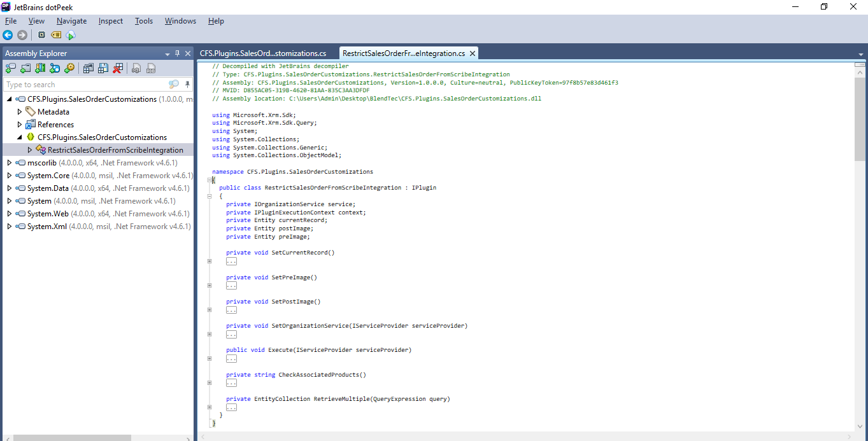Toggle auto-hide pin on Assembly Explorer panel
The width and height of the screenshot is (868, 441).
tap(178, 53)
